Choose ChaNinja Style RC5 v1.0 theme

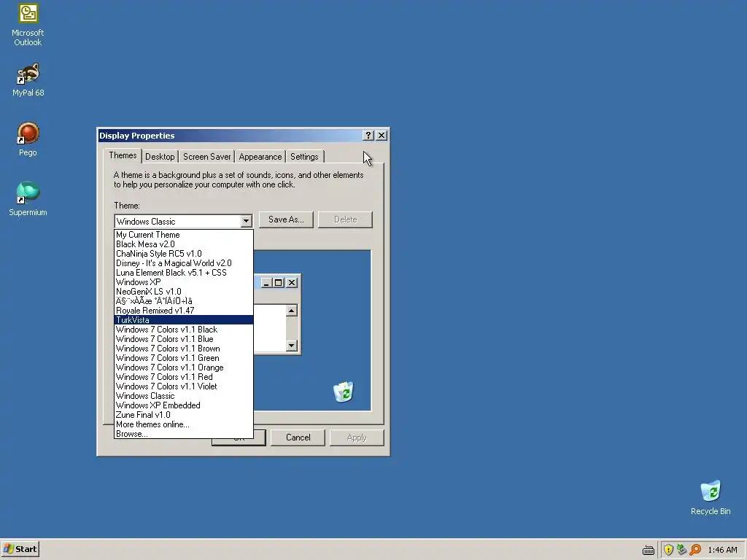[183, 254]
